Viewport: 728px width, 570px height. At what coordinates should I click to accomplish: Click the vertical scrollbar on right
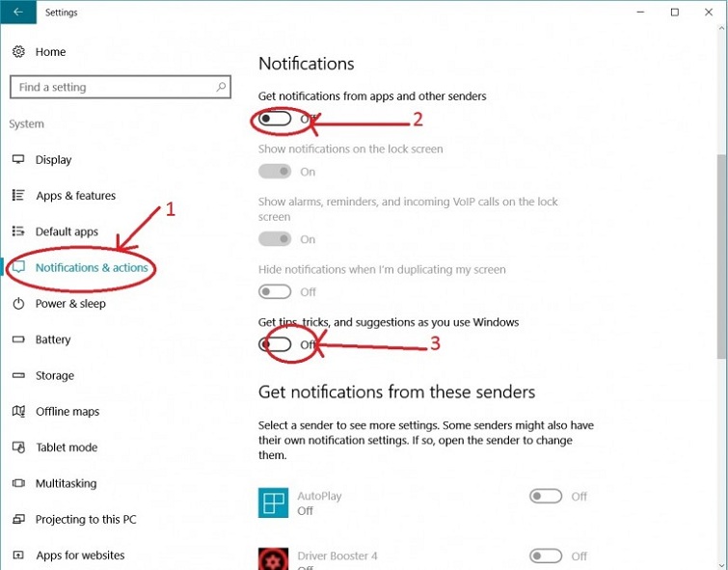click(x=720, y=289)
